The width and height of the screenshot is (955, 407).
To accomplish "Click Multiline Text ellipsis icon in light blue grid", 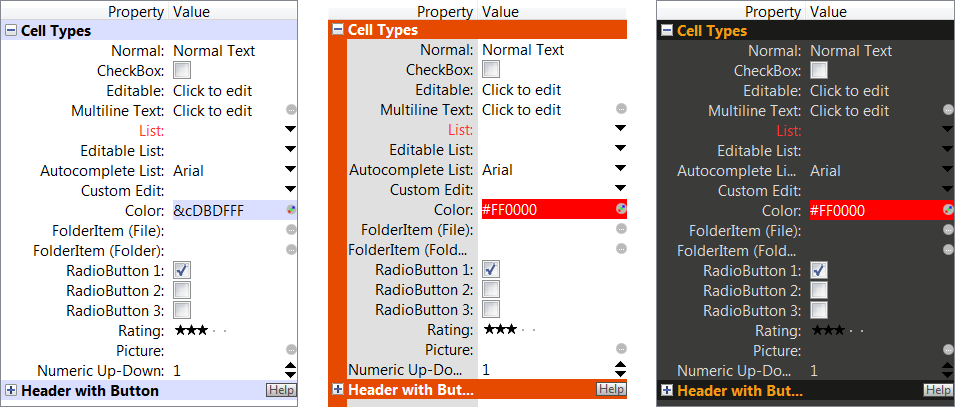I will (291, 110).
